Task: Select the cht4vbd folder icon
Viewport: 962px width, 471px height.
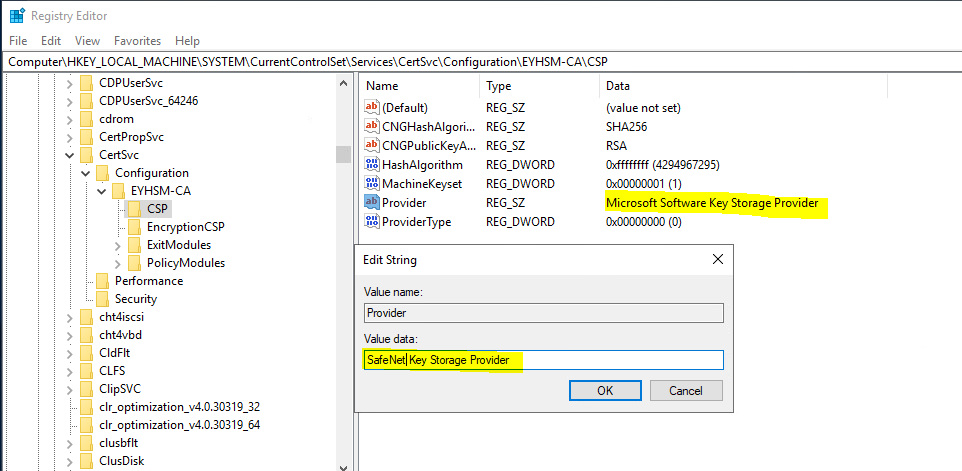Action: [87, 335]
